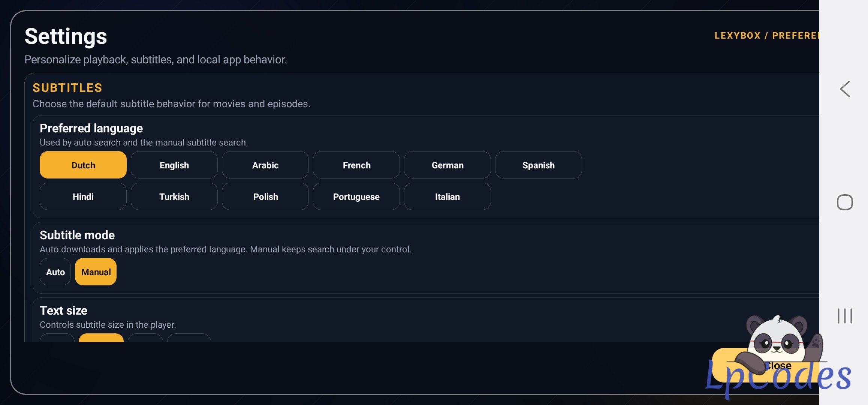Image resolution: width=868 pixels, height=405 pixels.
Task: Switch subtitle language to Portuguese
Action: coord(356,196)
